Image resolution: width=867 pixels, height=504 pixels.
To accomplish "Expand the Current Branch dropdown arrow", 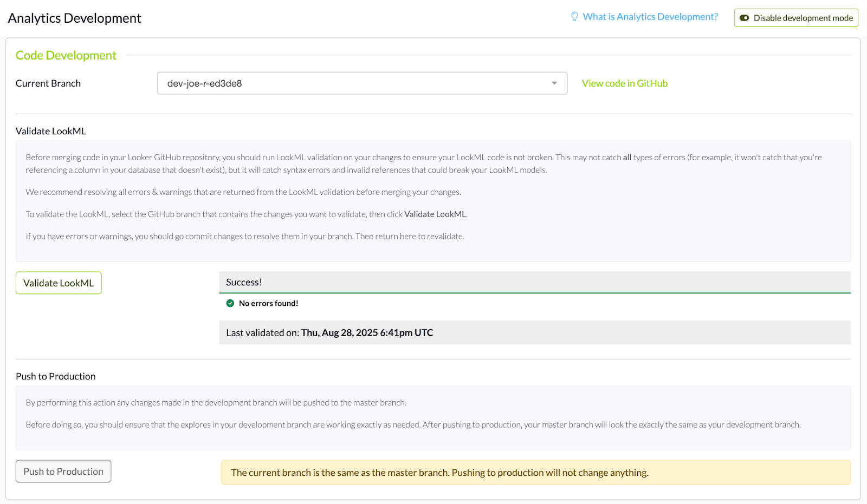I will 554,83.
